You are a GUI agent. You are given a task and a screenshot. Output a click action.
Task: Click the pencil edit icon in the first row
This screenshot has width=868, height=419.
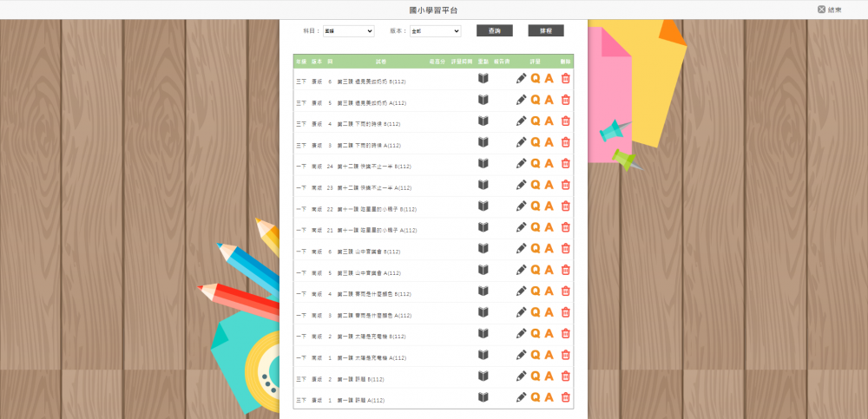click(521, 78)
